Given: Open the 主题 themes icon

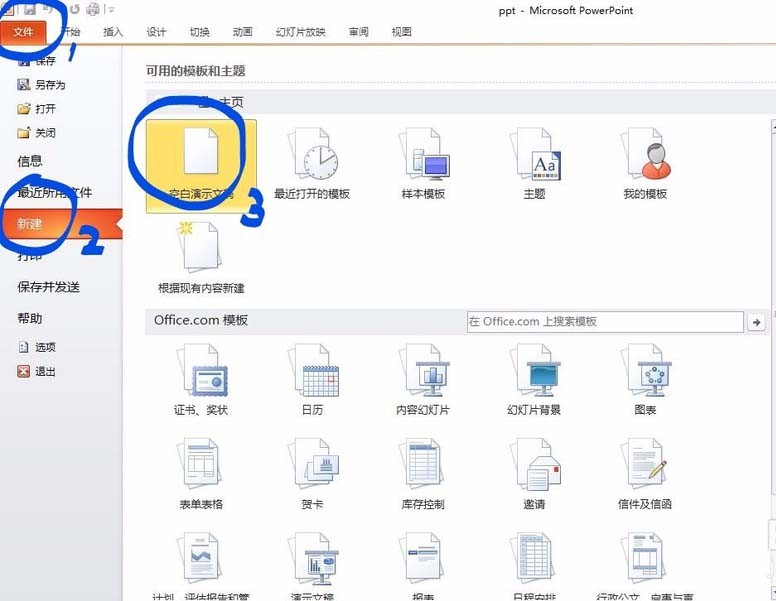Looking at the screenshot, I should (x=534, y=164).
